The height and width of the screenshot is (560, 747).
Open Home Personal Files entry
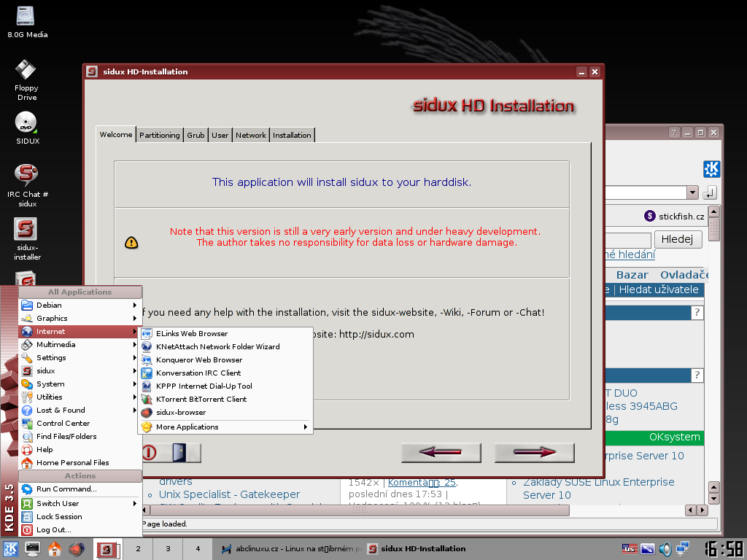pyautogui.click(x=80, y=462)
